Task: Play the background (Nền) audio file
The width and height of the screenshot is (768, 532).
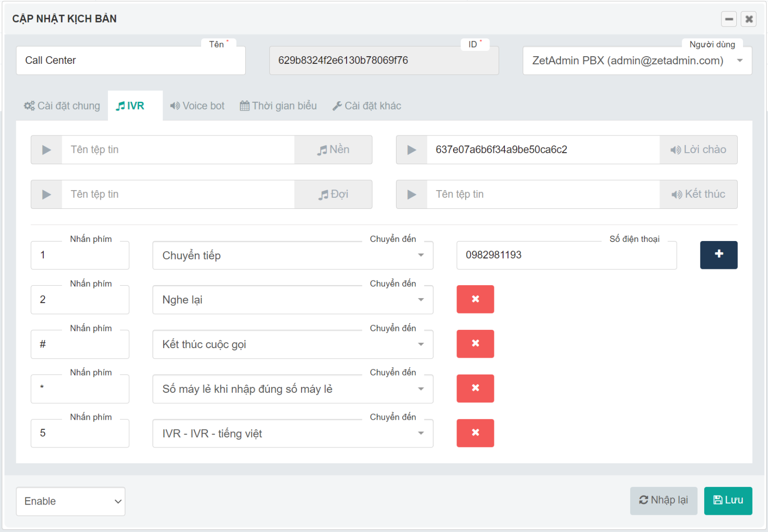Action: 47,150
